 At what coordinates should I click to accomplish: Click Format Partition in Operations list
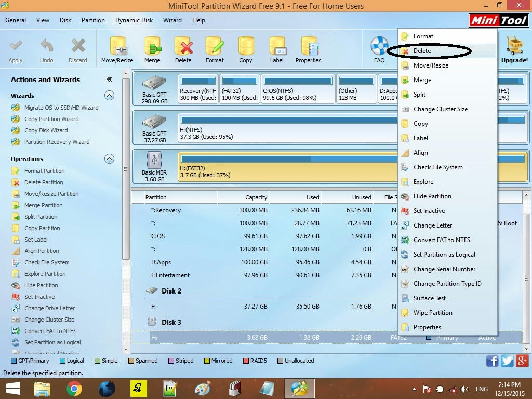pyautogui.click(x=45, y=171)
